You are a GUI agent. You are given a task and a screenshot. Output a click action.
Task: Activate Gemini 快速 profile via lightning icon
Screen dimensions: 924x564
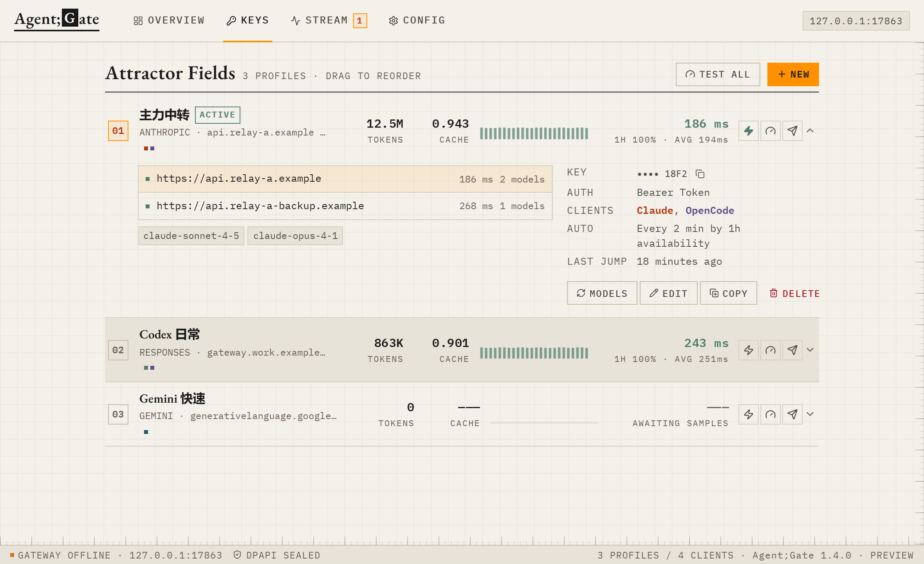tap(748, 414)
